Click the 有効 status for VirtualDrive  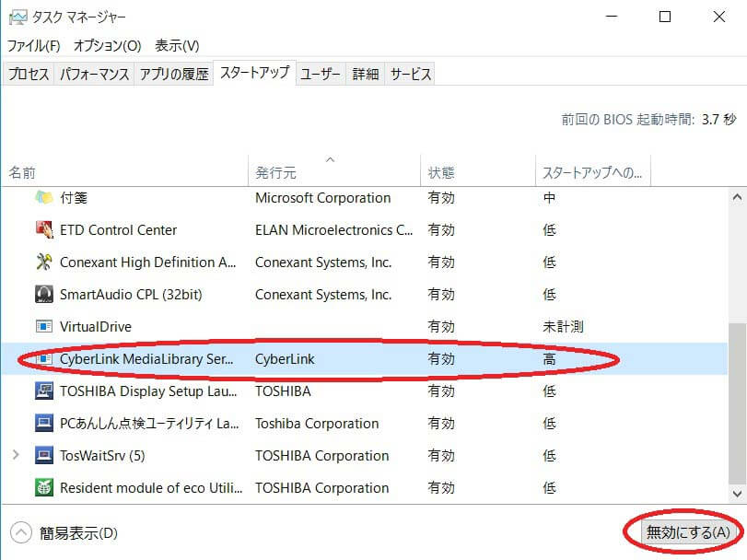click(x=441, y=327)
